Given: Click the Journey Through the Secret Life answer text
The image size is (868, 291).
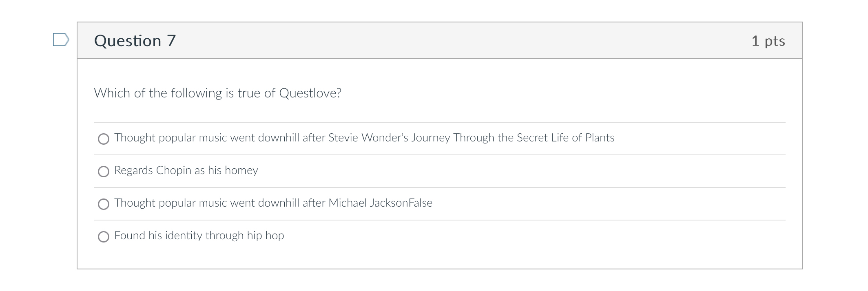Looking at the screenshot, I should point(513,138).
